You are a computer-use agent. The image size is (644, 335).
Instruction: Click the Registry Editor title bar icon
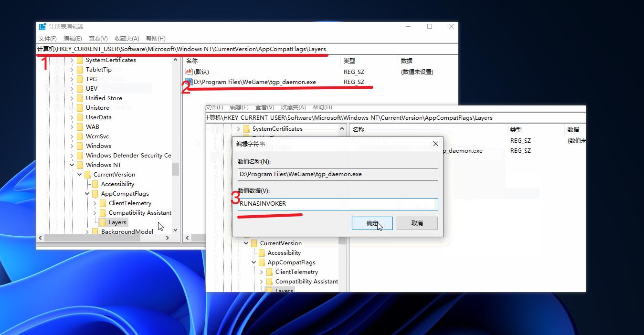coord(43,27)
